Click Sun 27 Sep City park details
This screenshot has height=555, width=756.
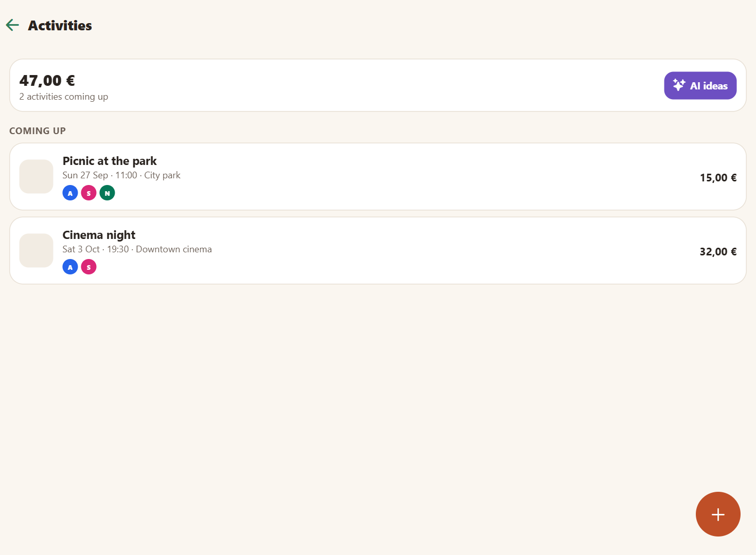[121, 175]
